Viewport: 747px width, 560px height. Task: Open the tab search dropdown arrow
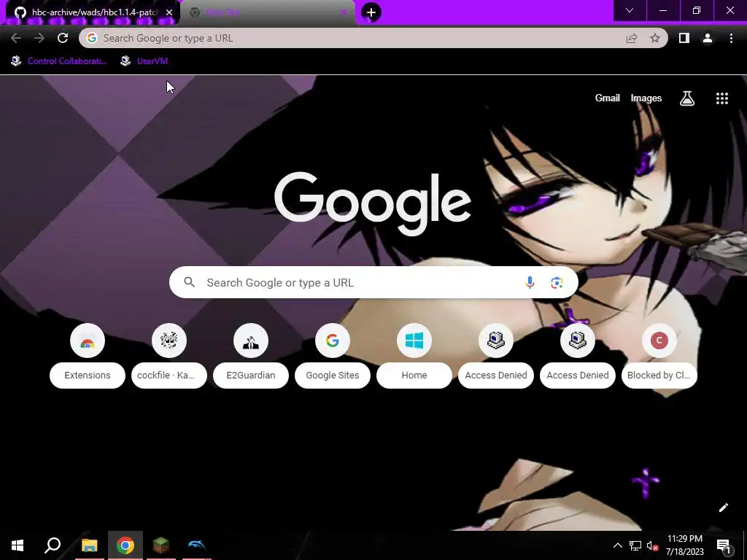point(630,10)
